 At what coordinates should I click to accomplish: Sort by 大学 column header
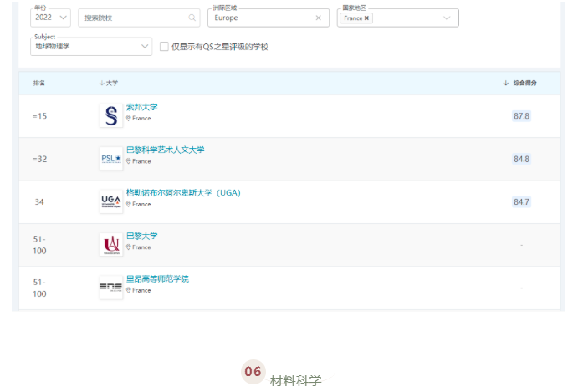(109, 83)
